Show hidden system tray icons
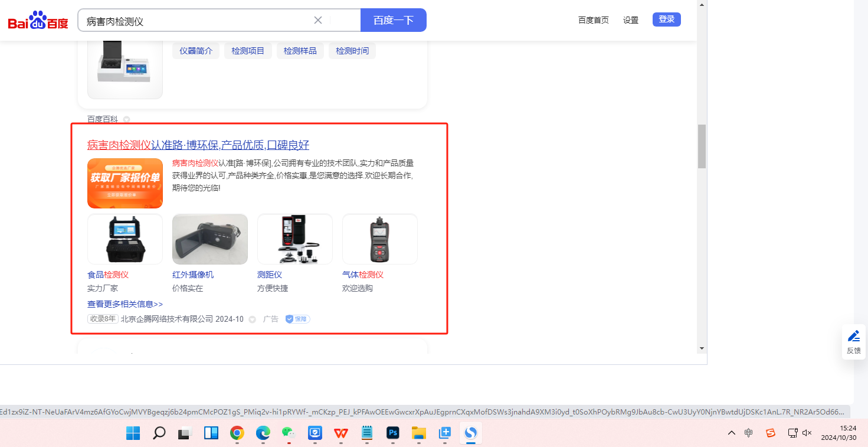This screenshot has height=447, width=868. (732, 433)
